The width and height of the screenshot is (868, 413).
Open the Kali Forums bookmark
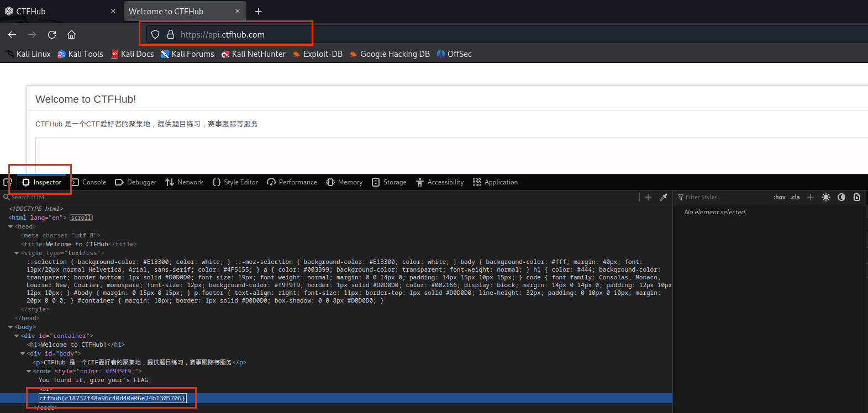(x=187, y=54)
